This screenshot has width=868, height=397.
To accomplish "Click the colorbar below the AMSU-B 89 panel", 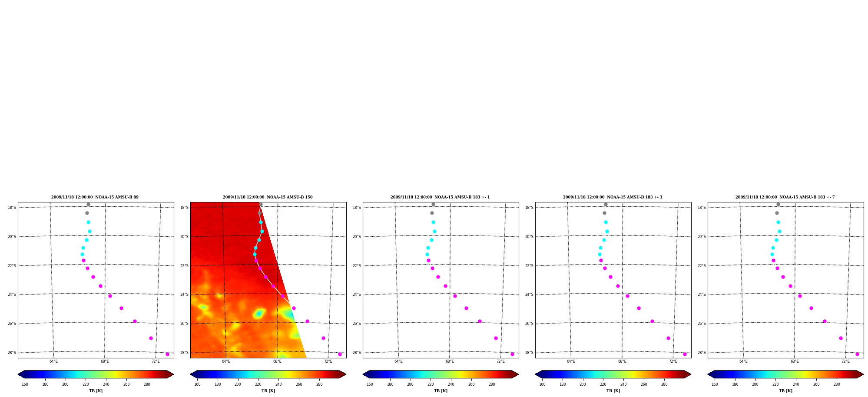I will tap(96, 374).
